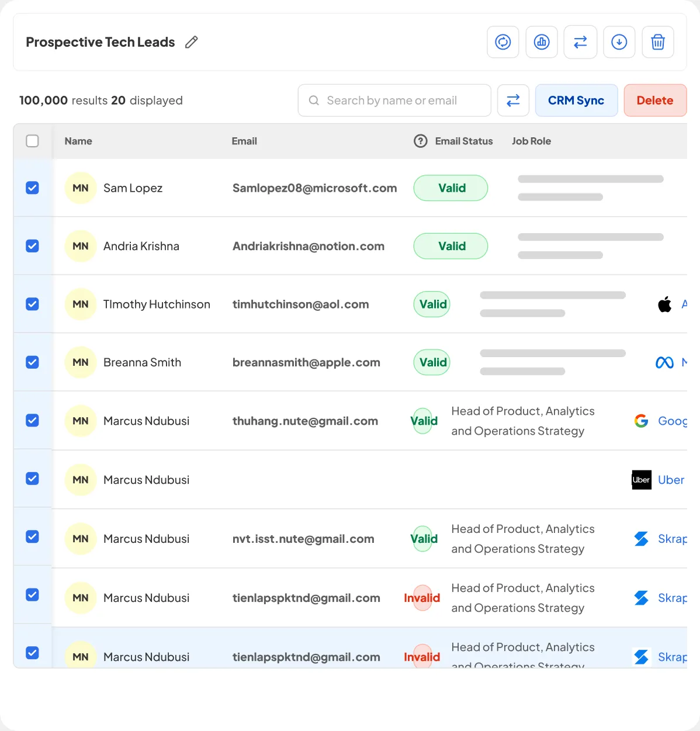The image size is (700, 731).
Task: Click the Job Role column header
Action: click(x=531, y=141)
